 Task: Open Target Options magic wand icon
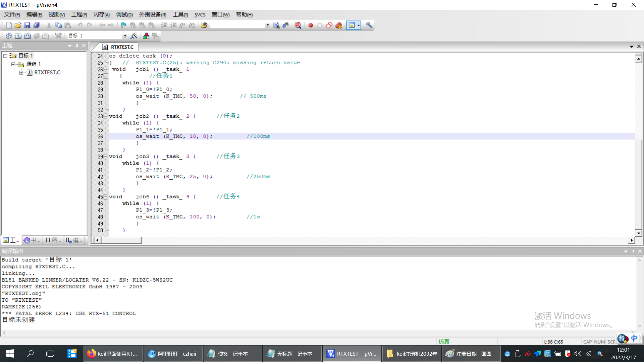click(x=134, y=36)
